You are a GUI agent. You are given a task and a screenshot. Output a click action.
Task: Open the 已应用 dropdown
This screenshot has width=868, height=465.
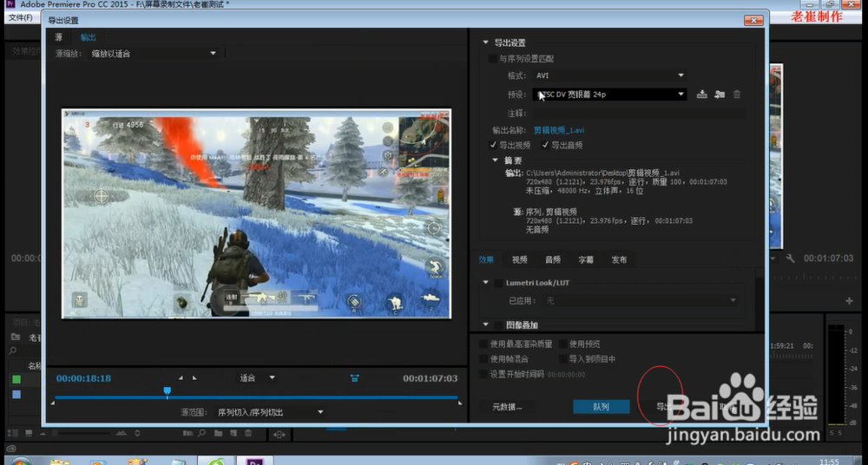coord(641,300)
